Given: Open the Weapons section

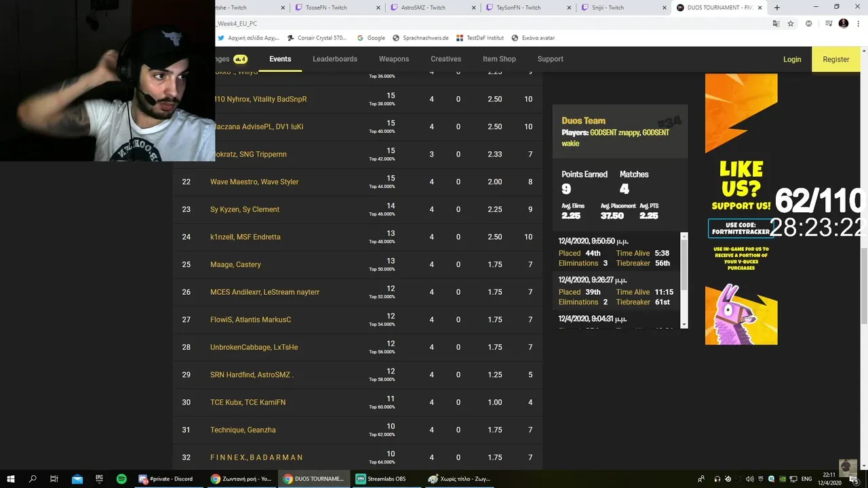Looking at the screenshot, I should 394,59.
